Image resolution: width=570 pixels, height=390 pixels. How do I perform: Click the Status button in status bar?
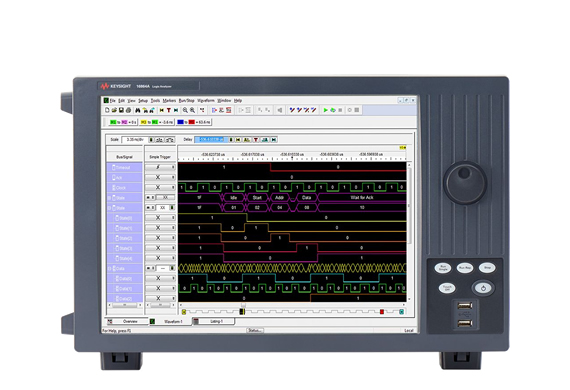255,330
